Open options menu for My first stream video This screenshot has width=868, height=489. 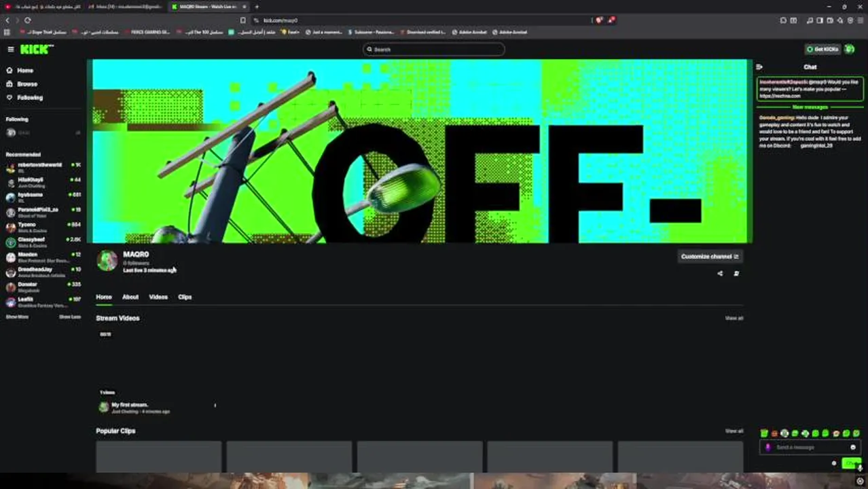pyautogui.click(x=215, y=405)
